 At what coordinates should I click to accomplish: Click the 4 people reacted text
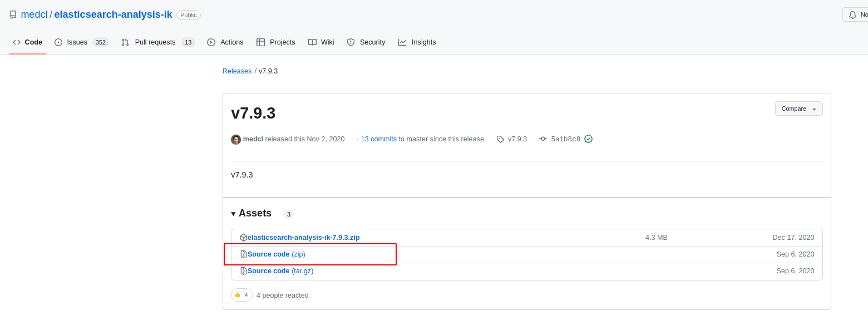coord(283,295)
